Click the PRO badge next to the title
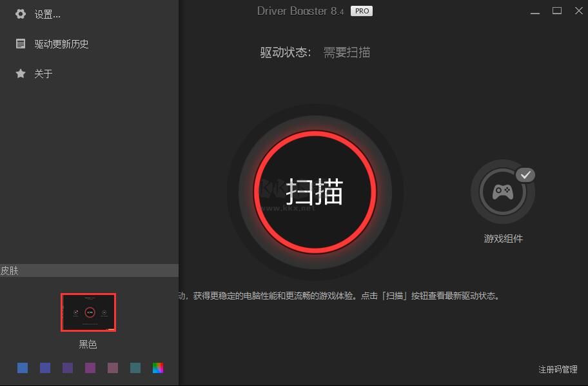 pyautogui.click(x=362, y=10)
